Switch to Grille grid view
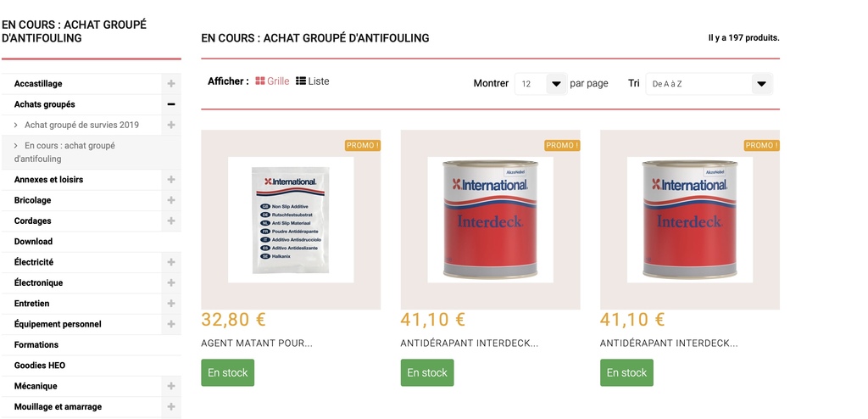868x419 pixels. (x=272, y=81)
